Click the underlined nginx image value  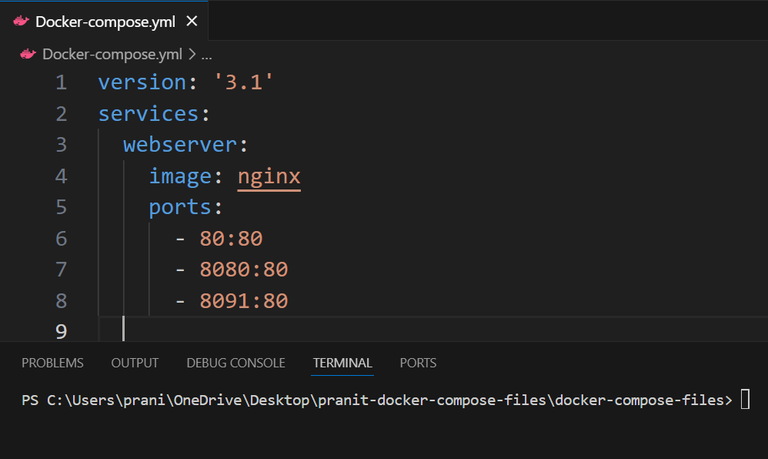269,176
